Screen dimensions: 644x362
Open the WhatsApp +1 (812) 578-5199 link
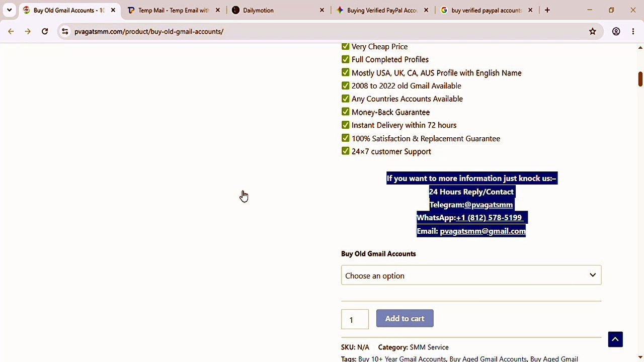(489, 218)
